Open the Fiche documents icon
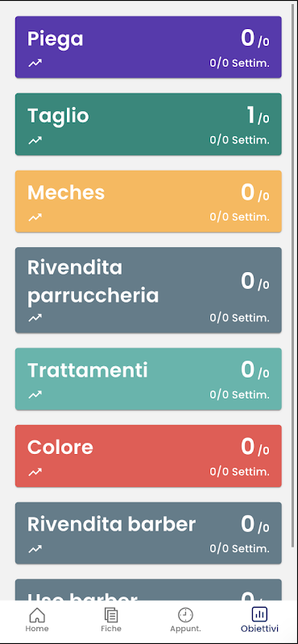This screenshot has width=298, height=644. (x=111, y=615)
